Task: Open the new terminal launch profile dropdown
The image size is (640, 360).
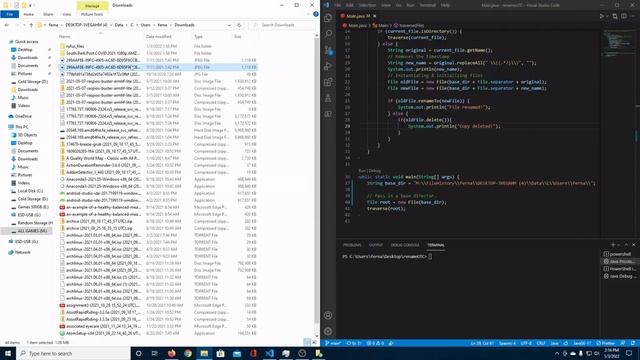Action: 618,244
